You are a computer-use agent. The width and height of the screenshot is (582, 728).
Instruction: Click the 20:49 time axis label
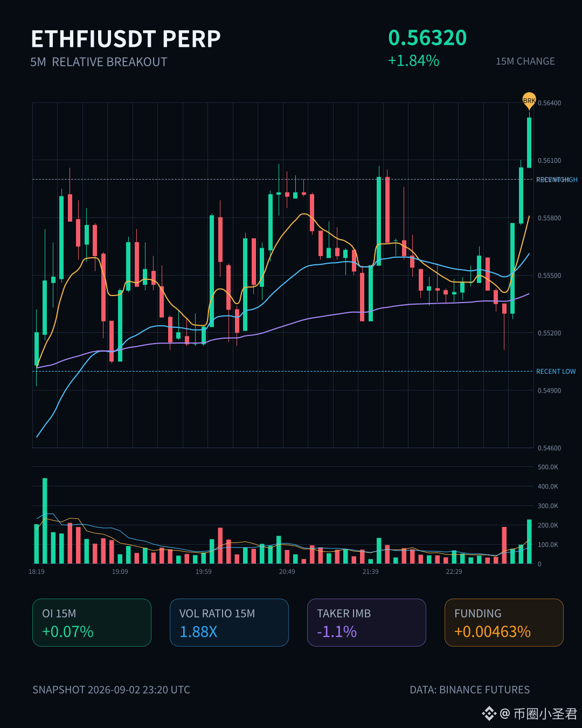pyautogui.click(x=287, y=572)
